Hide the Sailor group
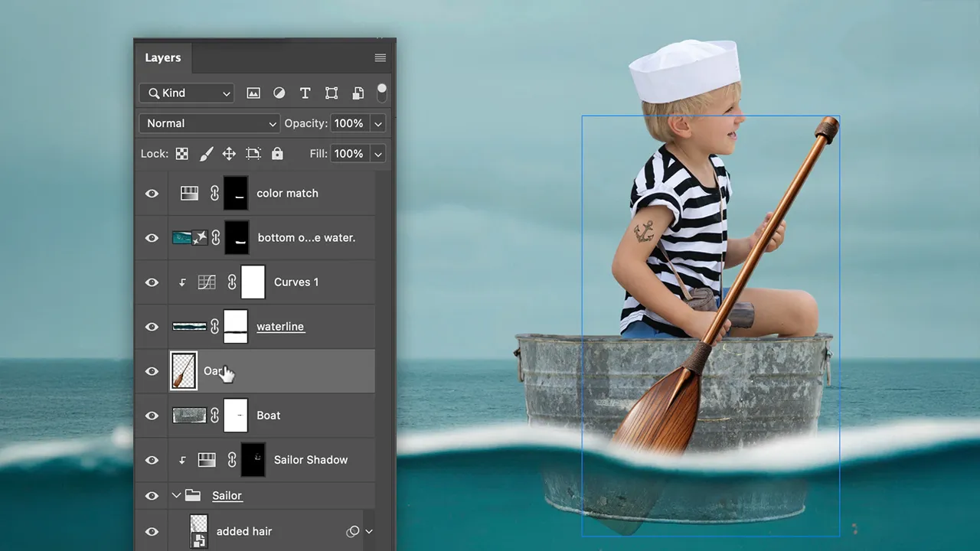 152,495
